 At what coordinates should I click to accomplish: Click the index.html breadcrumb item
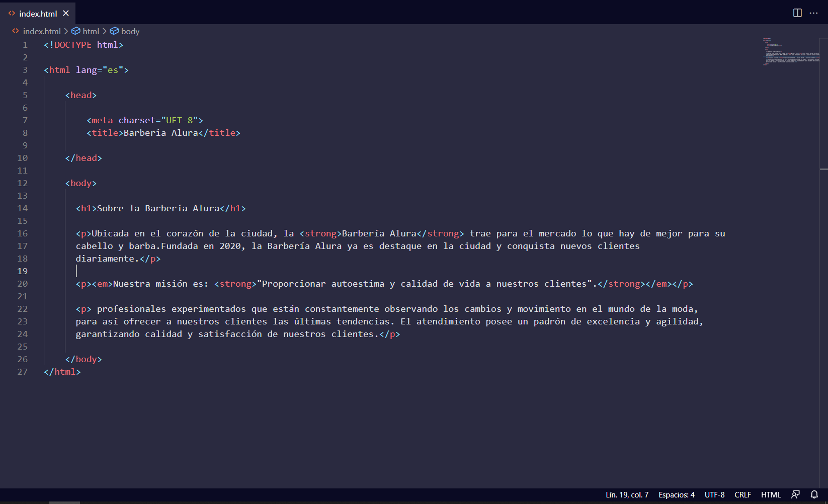pos(42,31)
